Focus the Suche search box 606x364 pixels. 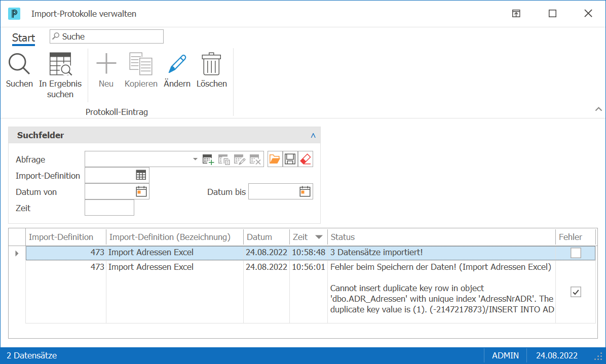coord(107,36)
